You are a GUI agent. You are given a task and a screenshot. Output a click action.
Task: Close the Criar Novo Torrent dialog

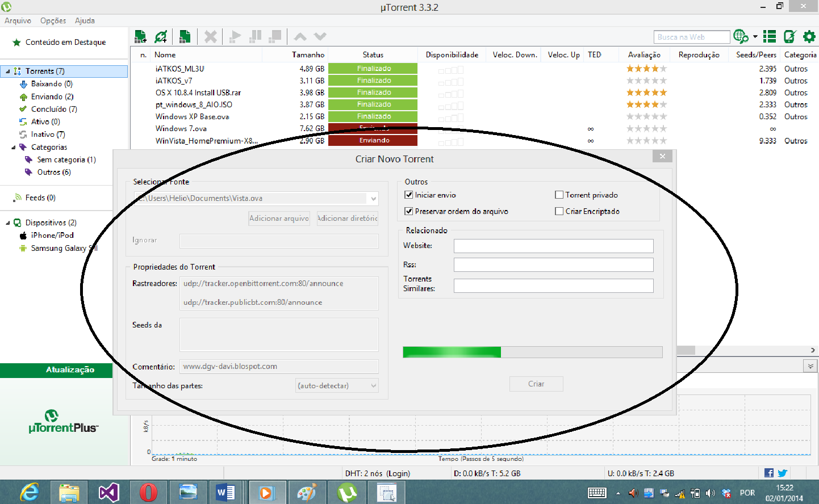point(662,156)
